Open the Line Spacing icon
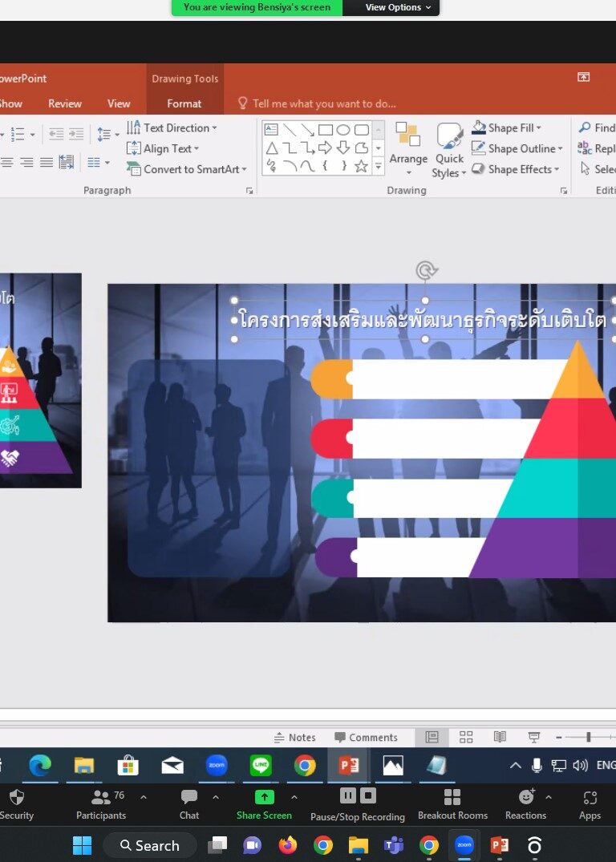616x862 pixels. pyautogui.click(x=107, y=134)
